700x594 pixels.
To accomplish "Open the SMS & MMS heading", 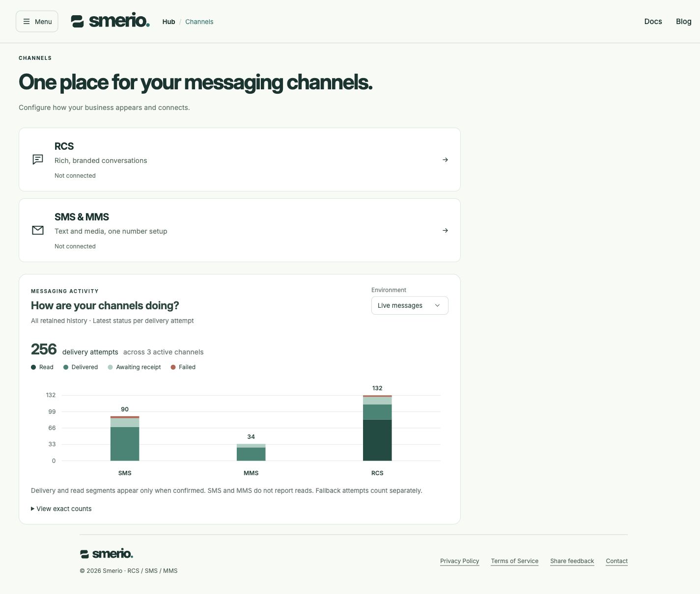I will coord(82,217).
